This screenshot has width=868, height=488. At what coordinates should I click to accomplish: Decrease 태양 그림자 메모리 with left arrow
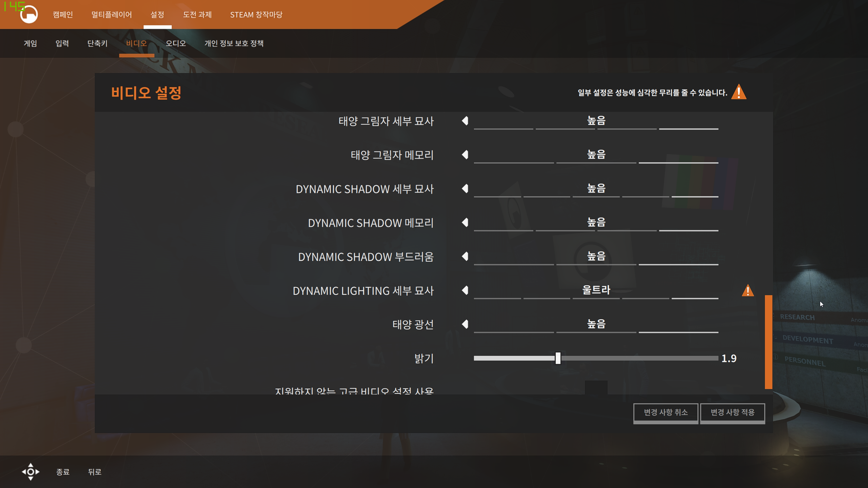pyautogui.click(x=465, y=155)
